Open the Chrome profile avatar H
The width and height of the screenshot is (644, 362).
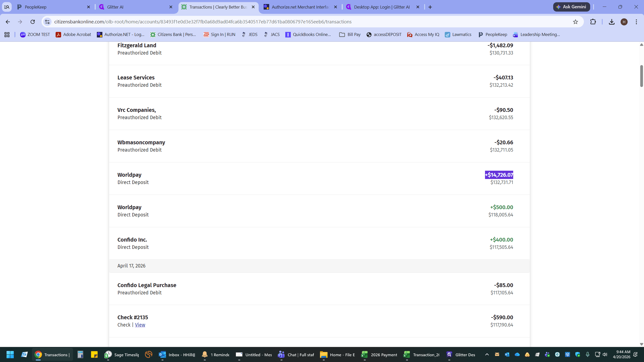click(x=624, y=22)
